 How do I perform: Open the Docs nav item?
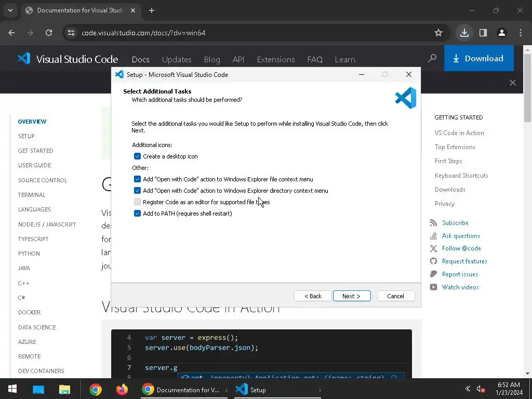pos(140,59)
